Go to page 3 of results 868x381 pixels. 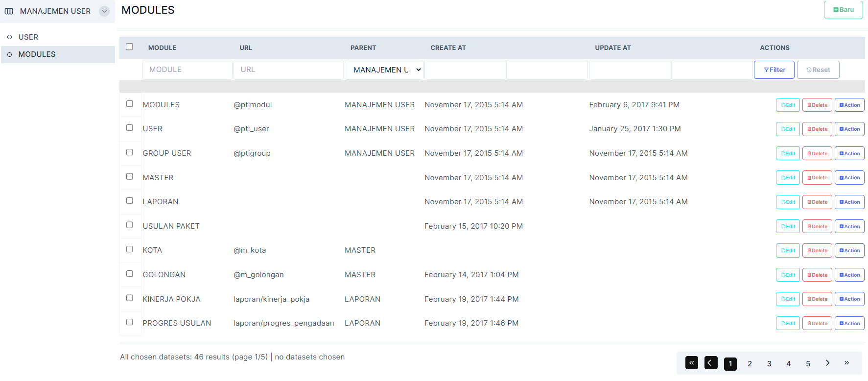click(x=769, y=364)
